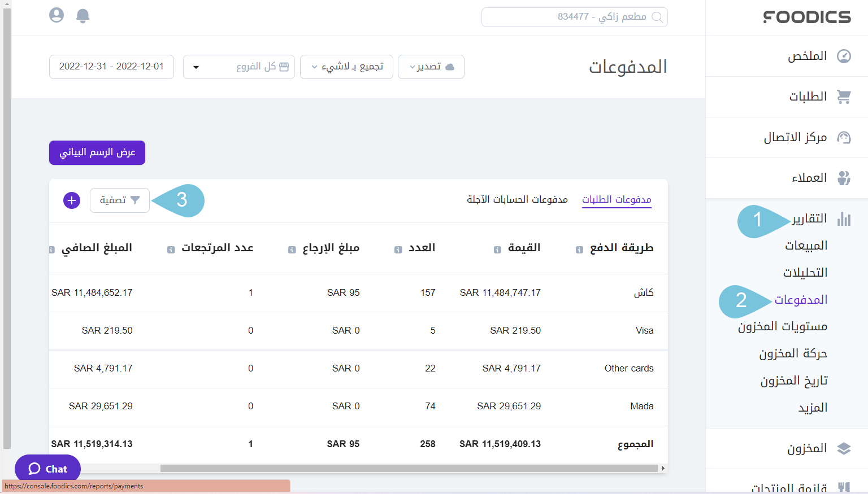This screenshot has width=868, height=494.
Task: Select the مدفوعات الطلبات tab
Action: (617, 199)
